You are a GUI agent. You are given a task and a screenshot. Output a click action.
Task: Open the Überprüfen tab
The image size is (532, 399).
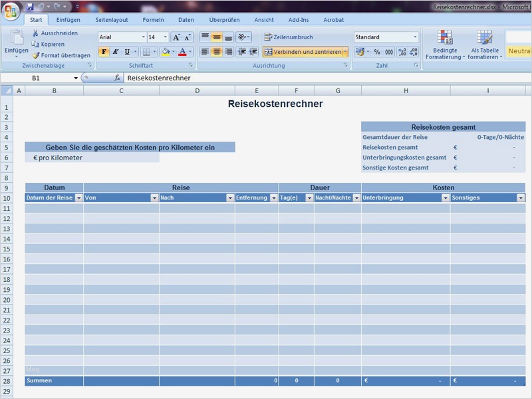224,20
